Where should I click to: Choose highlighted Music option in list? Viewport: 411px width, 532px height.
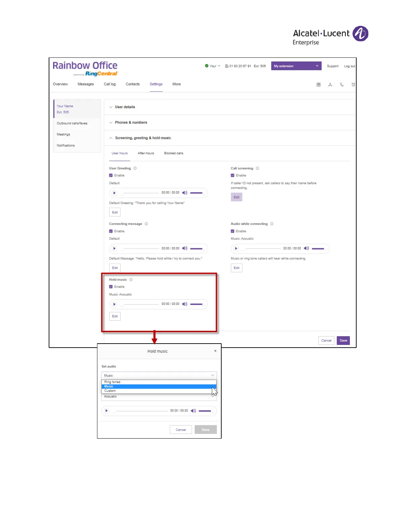point(159,386)
